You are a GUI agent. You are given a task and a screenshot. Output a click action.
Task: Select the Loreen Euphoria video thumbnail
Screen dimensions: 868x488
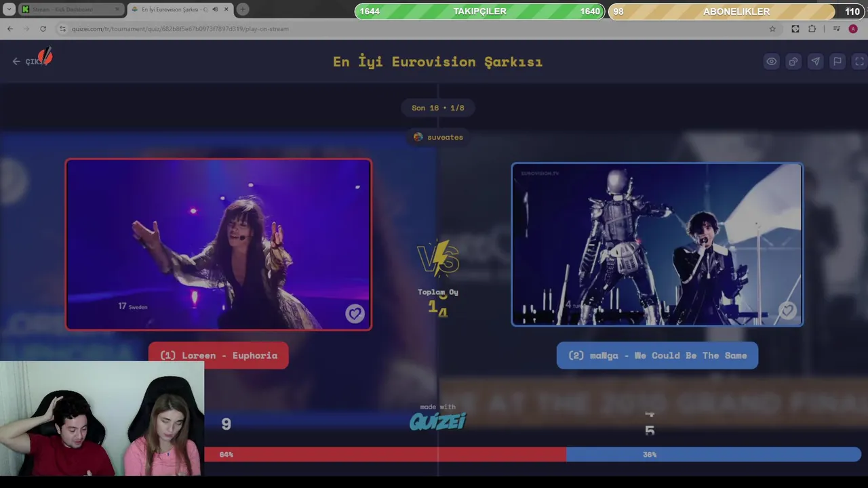[218, 245]
